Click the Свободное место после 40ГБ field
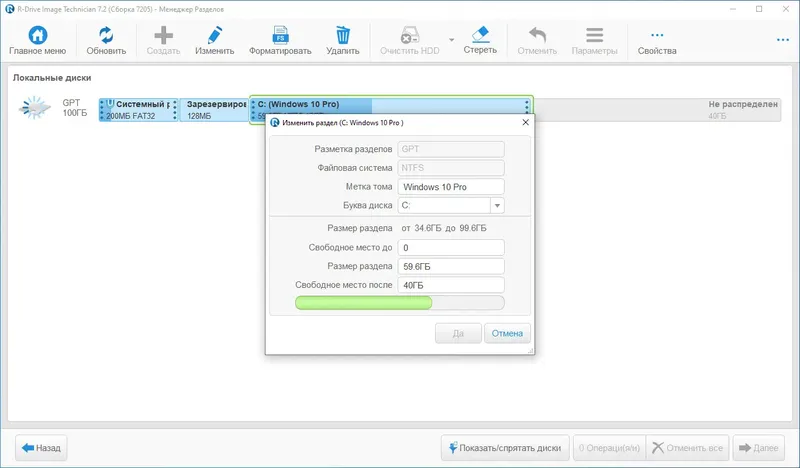Screen dimensions: 800x468 pyautogui.click(x=451, y=285)
